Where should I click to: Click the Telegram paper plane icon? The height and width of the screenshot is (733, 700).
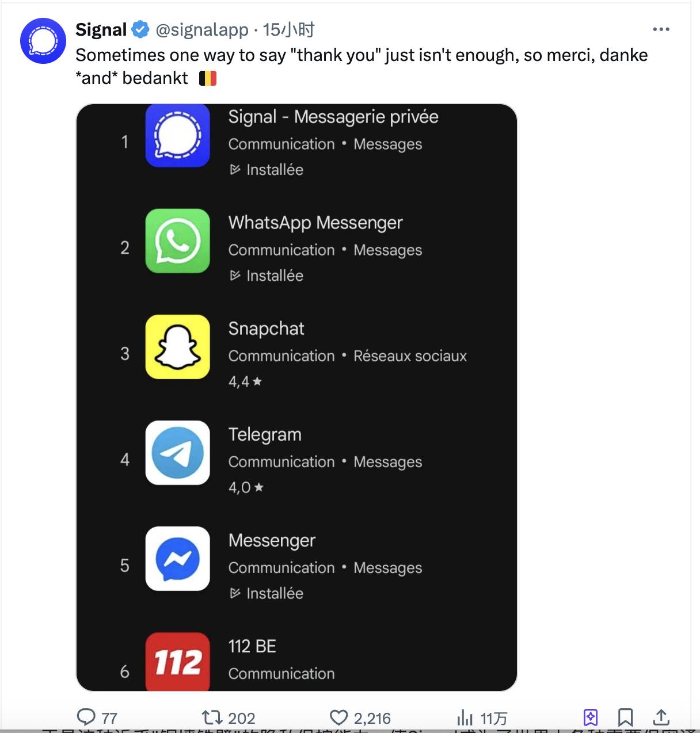(177, 453)
